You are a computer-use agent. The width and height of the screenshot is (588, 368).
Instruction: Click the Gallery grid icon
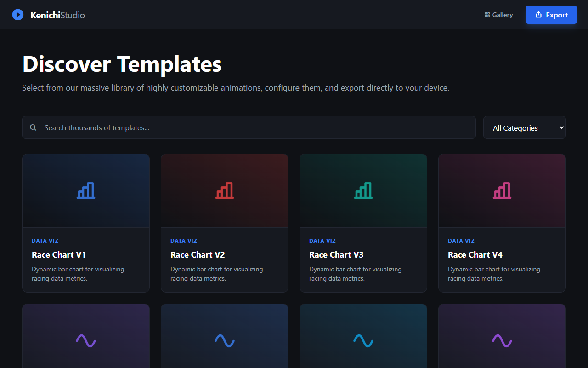pyautogui.click(x=487, y=14)
